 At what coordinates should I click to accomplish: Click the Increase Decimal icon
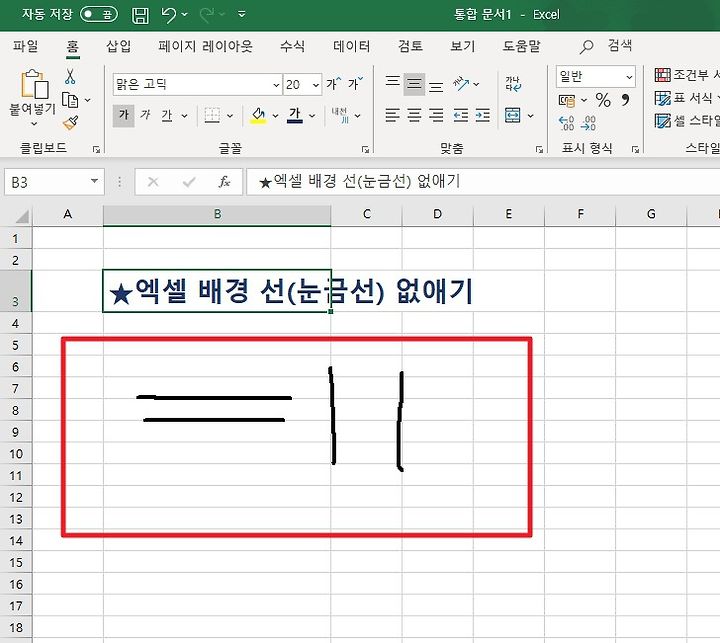pyautogui.click(x=566, y=123)
